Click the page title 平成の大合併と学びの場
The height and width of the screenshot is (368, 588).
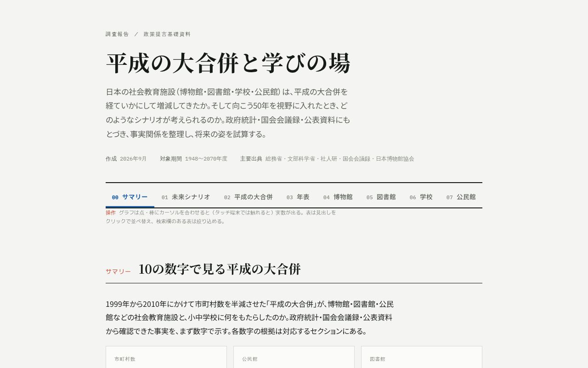click(228, 63)
